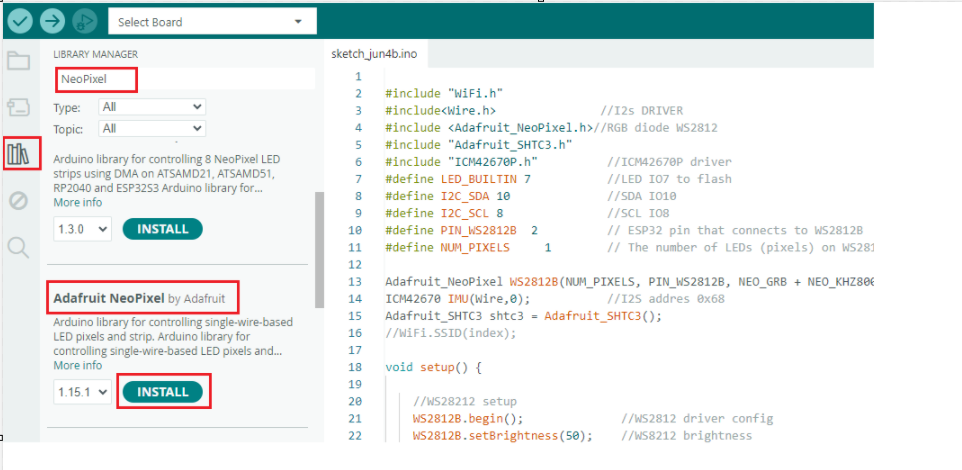Install the Adafruit NeoPixel library
Image resolution: width=962 pixels, height=470 pixels.
click(162, 392)
